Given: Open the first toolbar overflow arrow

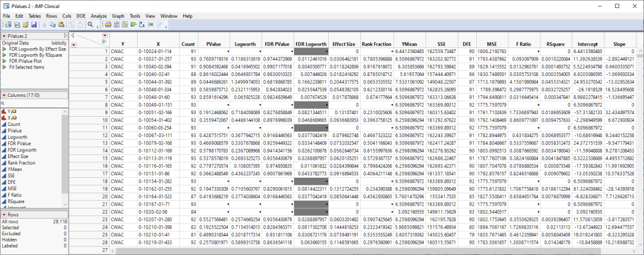Looking at the screenshot, I should point(97,27).
